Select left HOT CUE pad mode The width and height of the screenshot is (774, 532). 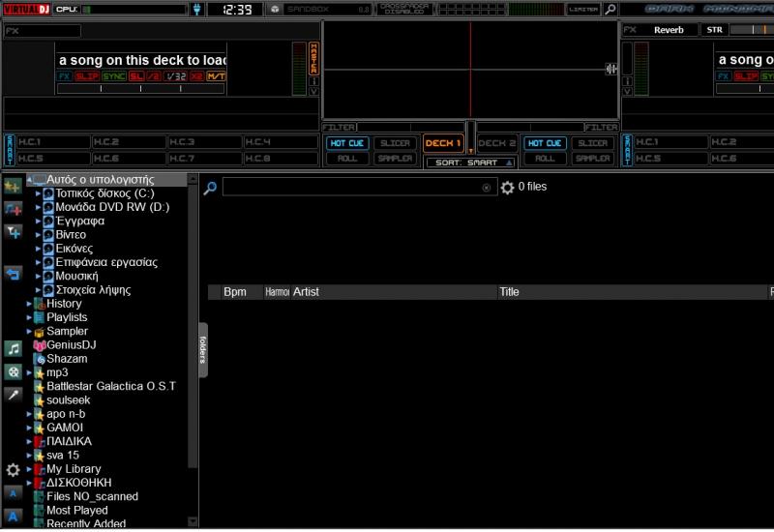347,143
